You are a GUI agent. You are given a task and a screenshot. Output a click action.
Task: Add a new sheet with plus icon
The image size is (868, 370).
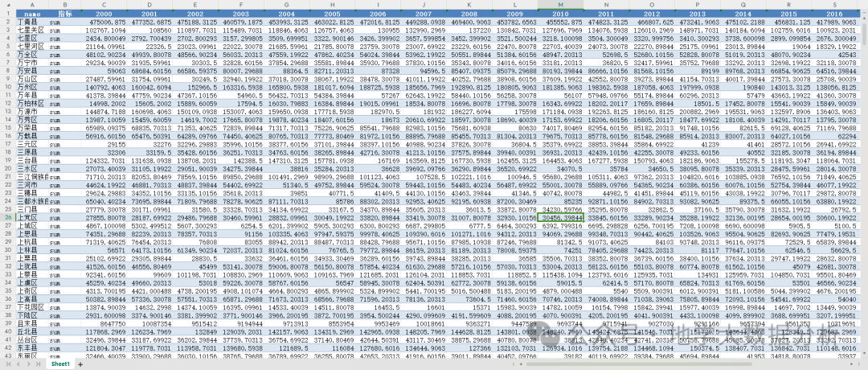pos(80,364)
